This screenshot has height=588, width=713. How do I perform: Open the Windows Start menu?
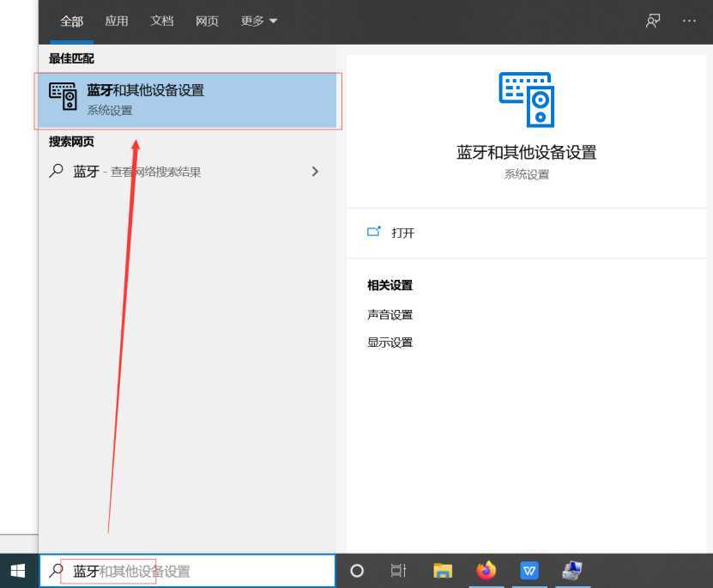click(x=18, y=571)
